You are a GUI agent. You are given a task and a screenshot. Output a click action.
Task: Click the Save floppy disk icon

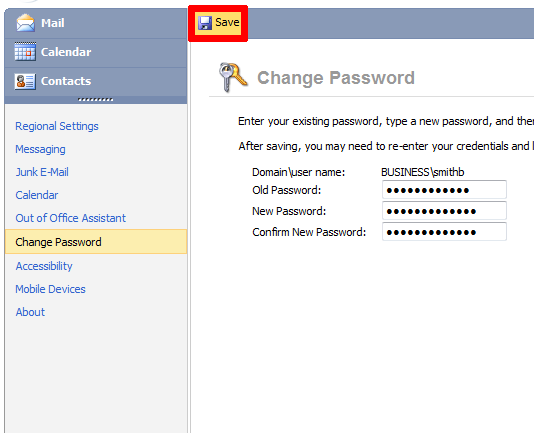click(x=205, y=23)
